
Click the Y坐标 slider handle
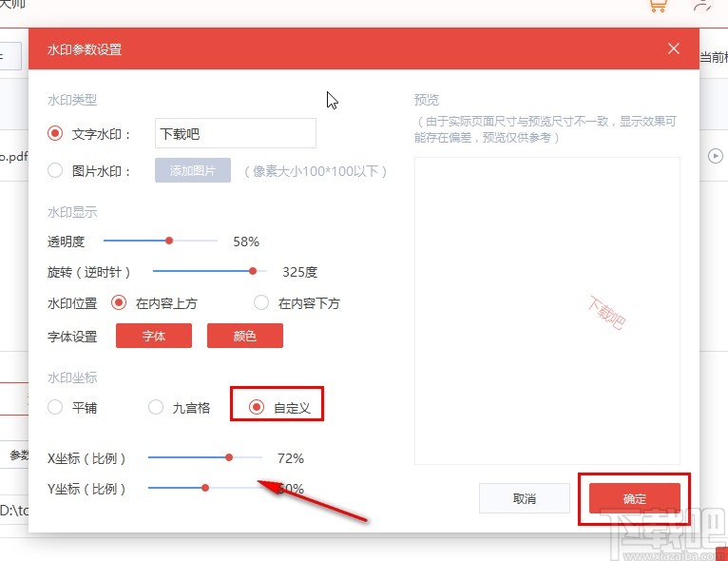coord(205,488)
